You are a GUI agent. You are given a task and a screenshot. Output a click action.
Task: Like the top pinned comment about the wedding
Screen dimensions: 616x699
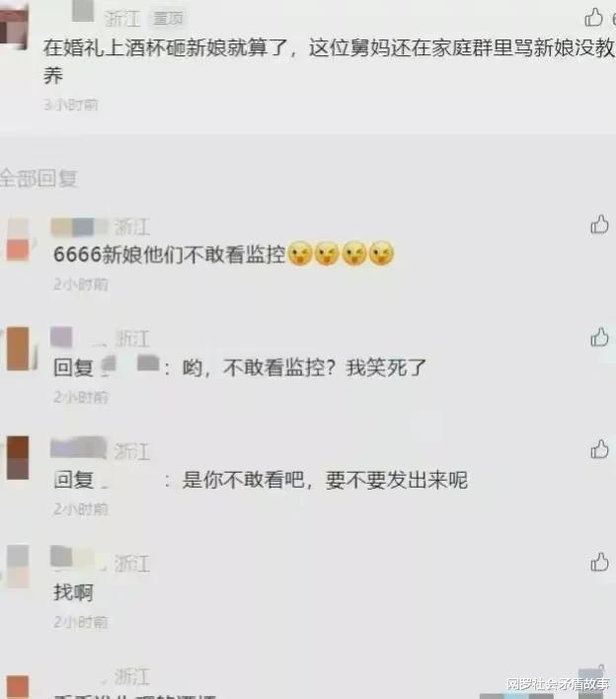(x=593, y=18)
